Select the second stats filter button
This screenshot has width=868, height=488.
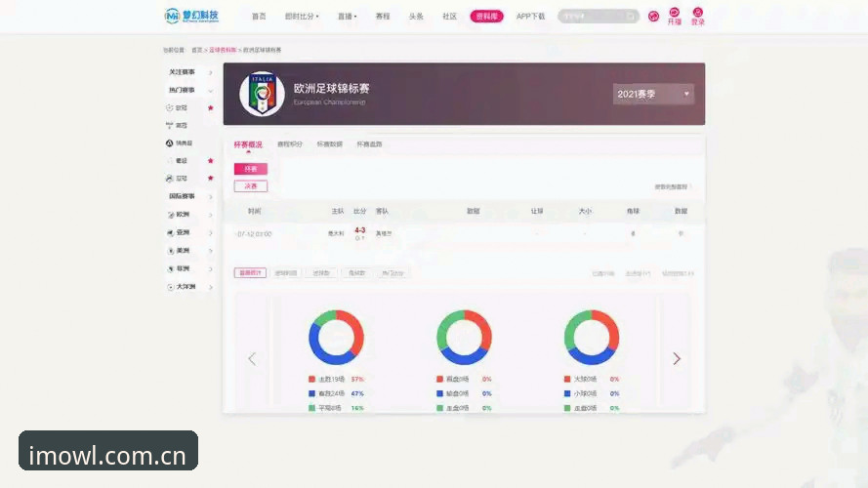click(x=286, y=272)
